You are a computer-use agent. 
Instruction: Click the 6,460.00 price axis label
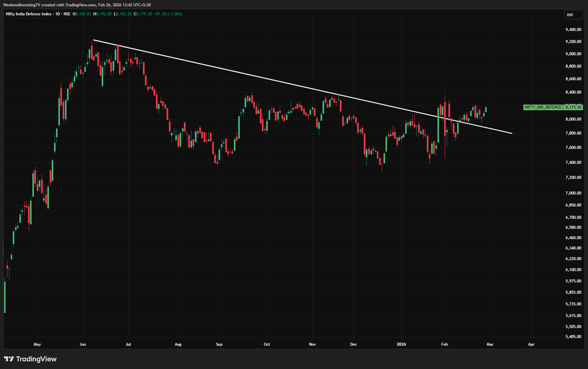click(573, 238)
